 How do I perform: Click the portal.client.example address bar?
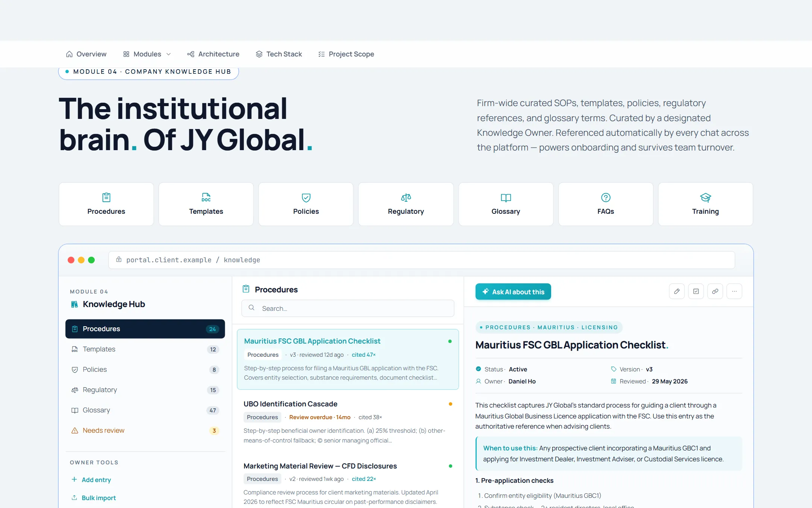pos(422,260)
